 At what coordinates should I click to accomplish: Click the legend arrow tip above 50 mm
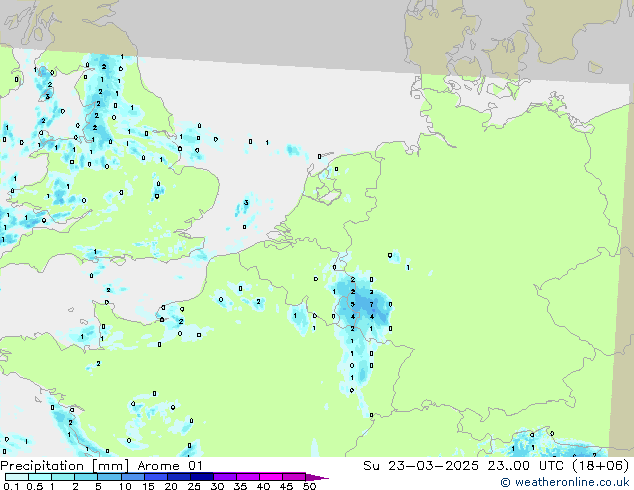tap(317, 477)
